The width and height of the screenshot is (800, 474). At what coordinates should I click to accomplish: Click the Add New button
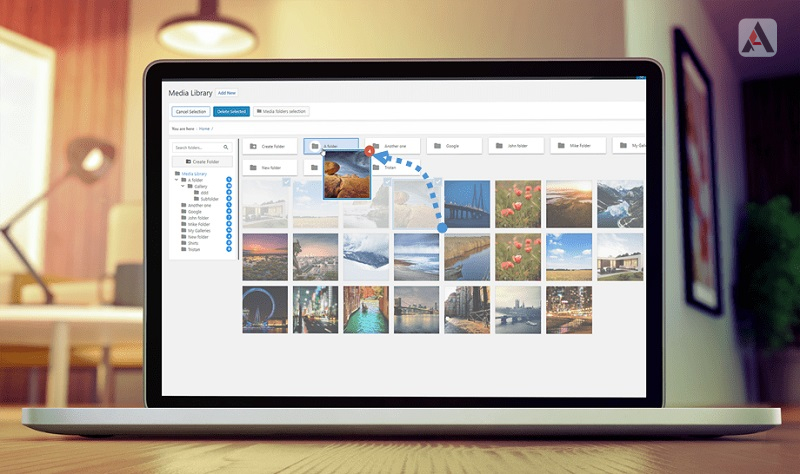coord(227,92)
